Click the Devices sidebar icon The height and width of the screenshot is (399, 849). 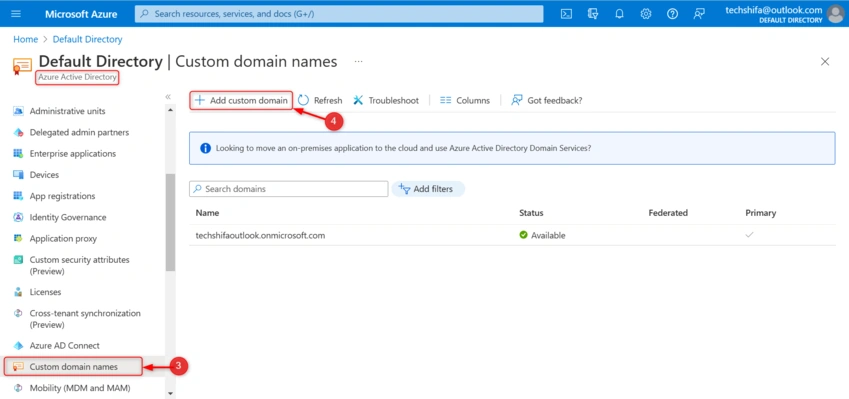click(18, 175)
